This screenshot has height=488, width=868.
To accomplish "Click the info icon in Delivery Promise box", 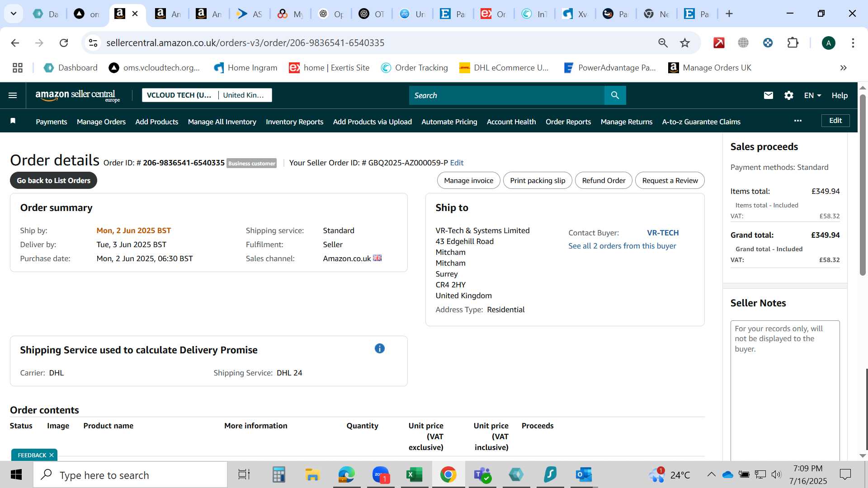I will (x=379, y=348).
